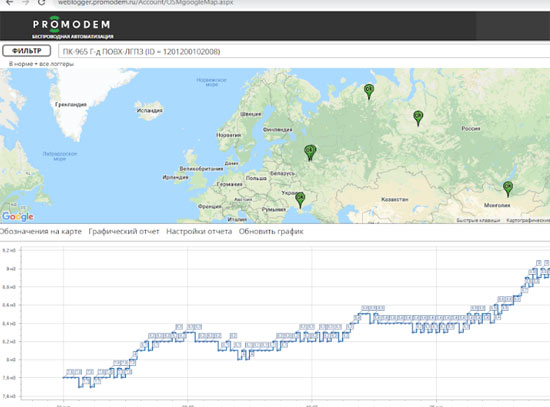The image size is (550, 407).
Task: Click the 8,4 value on chart axis
Action: 9,323
